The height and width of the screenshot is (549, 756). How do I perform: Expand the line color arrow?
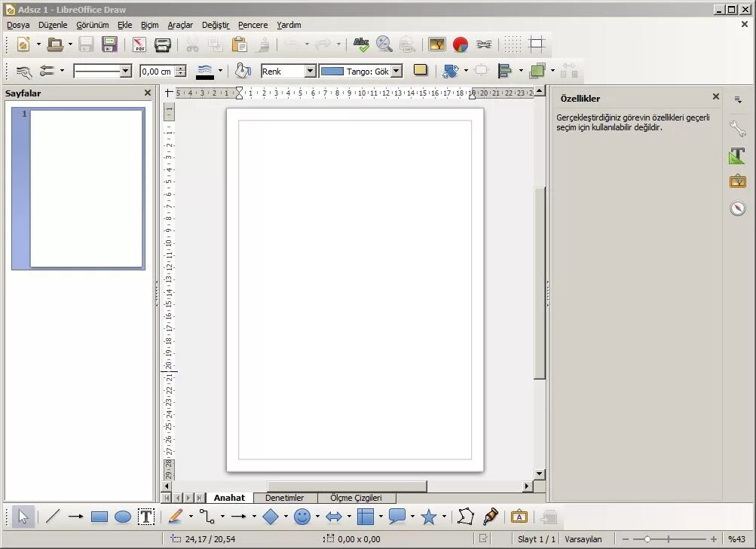coord(220,71)
